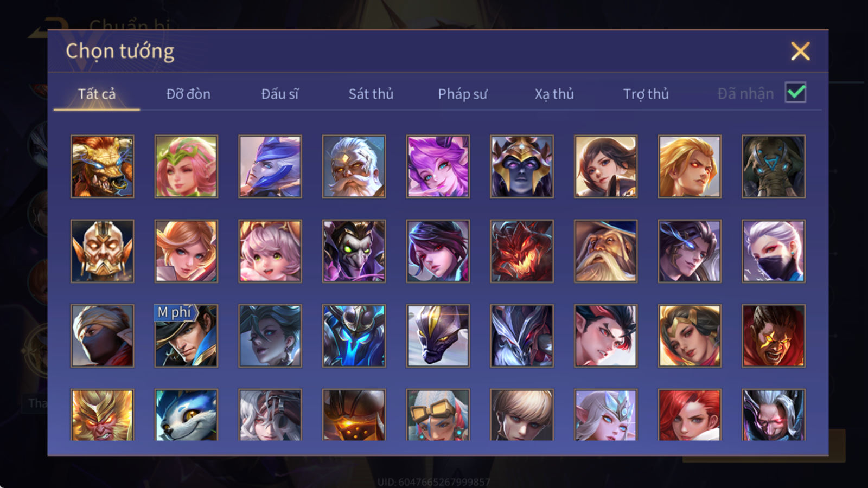Open the 'Trợ thủ' tab
Viewport: 868px width, 488px height.
[x=646, y=94]
